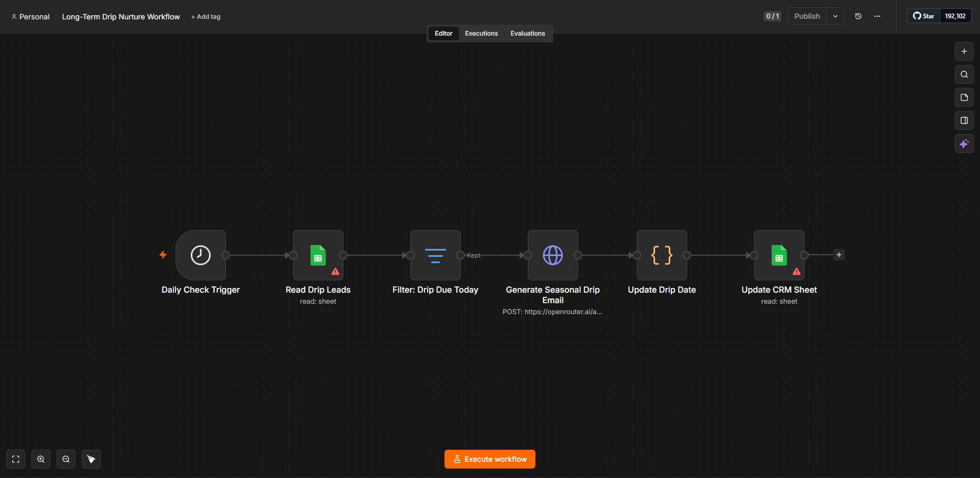Click Execute workflow button

(x=490, y=459)
